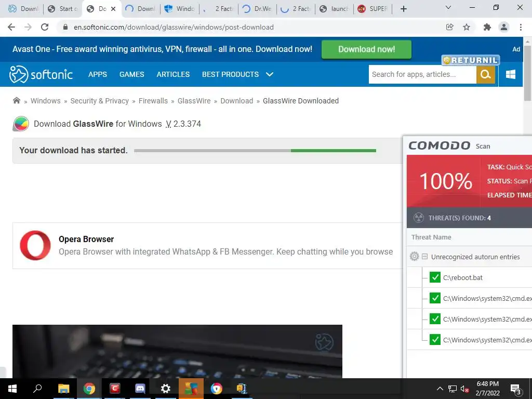Click the Opera Browser title link
This screenshot has height=399, width=532.
86,239
